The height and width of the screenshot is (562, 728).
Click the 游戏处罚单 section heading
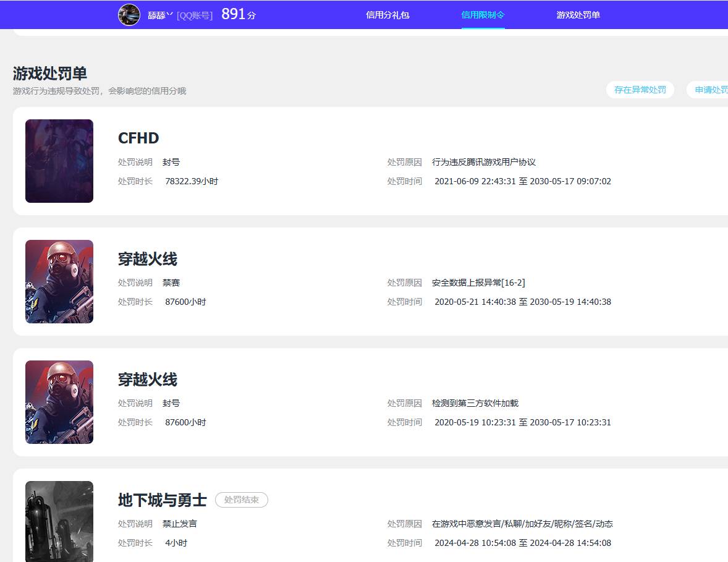click(50, 73)
